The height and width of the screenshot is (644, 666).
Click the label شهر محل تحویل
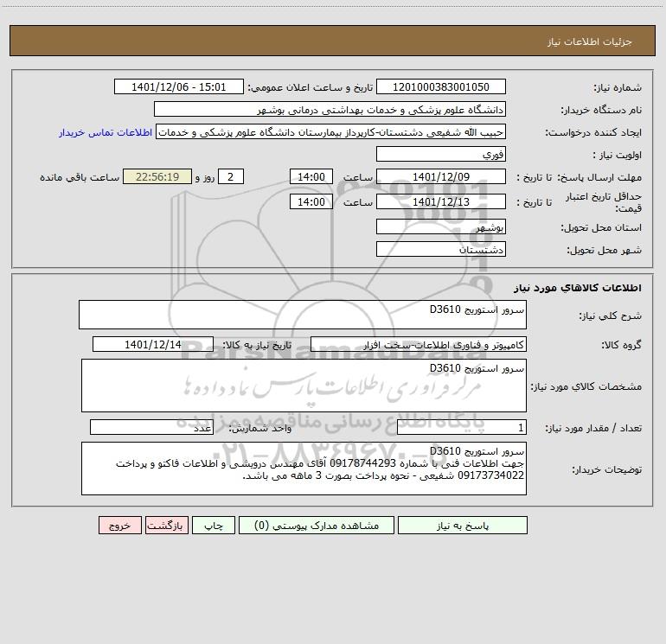pos(604,251)
